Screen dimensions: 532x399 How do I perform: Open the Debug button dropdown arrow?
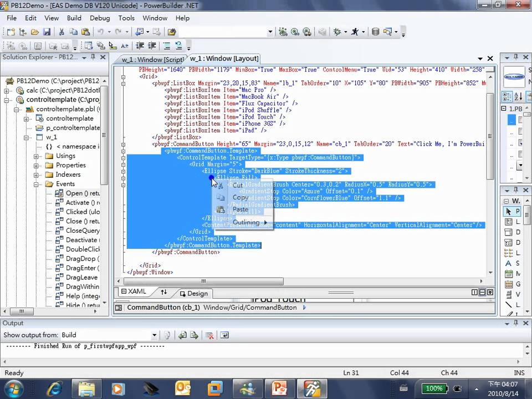345,32
